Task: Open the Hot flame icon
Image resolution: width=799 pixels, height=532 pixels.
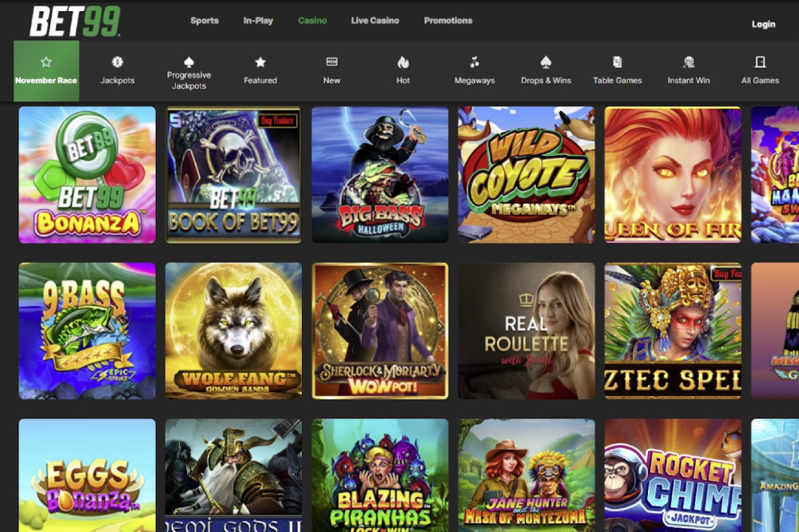Action: [403, 62]
